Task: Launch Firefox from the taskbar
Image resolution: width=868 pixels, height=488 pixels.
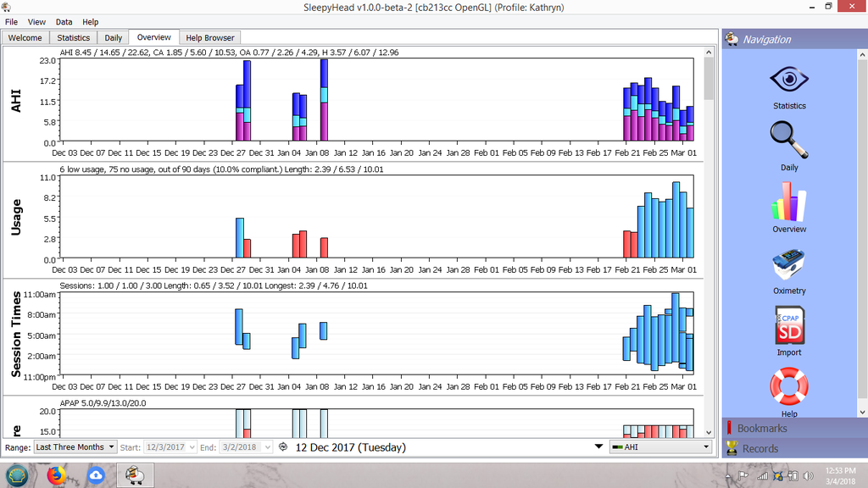Action: (56, 475)
